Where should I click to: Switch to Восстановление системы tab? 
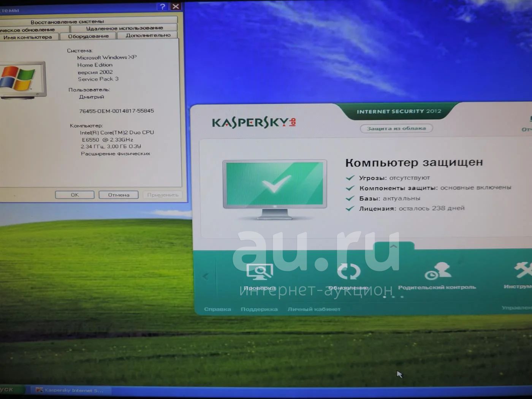[67, 22]
